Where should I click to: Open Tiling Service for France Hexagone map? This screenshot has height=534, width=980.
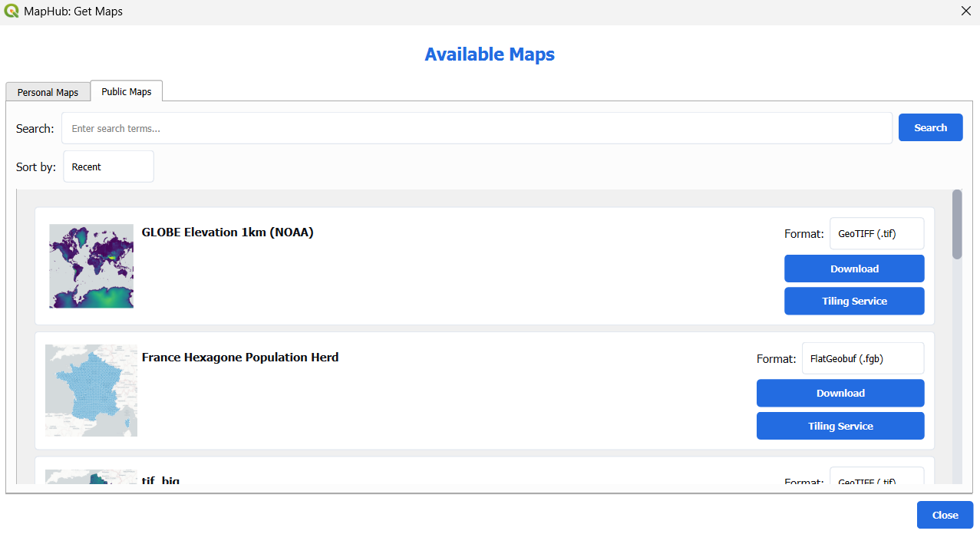pos(840,426)
